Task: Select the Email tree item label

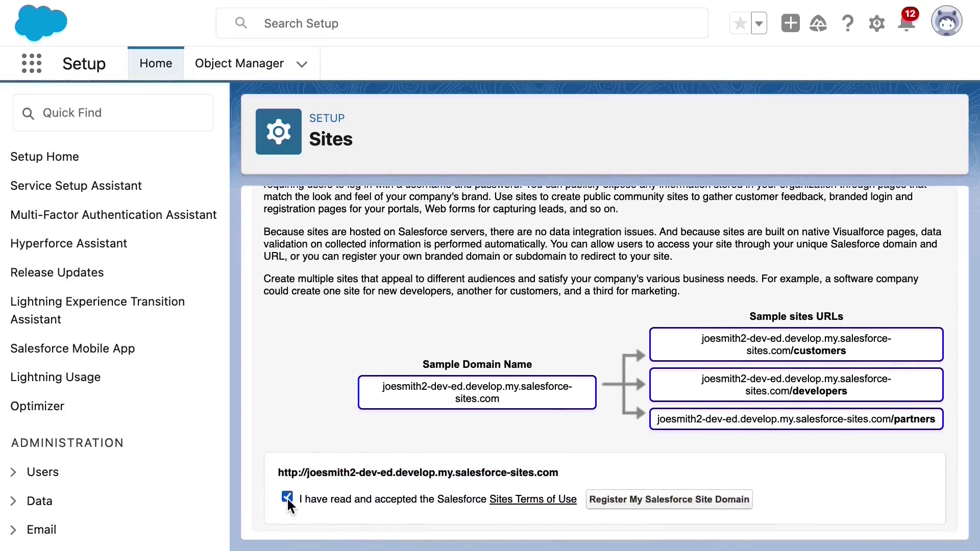Action: click(x=41, y=530)
